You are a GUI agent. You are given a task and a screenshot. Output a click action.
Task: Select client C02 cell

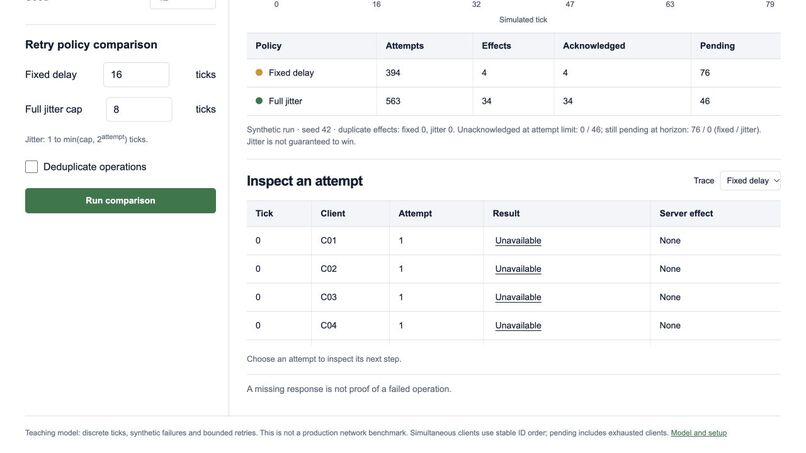pyautogui.click(x=328, y=269)
